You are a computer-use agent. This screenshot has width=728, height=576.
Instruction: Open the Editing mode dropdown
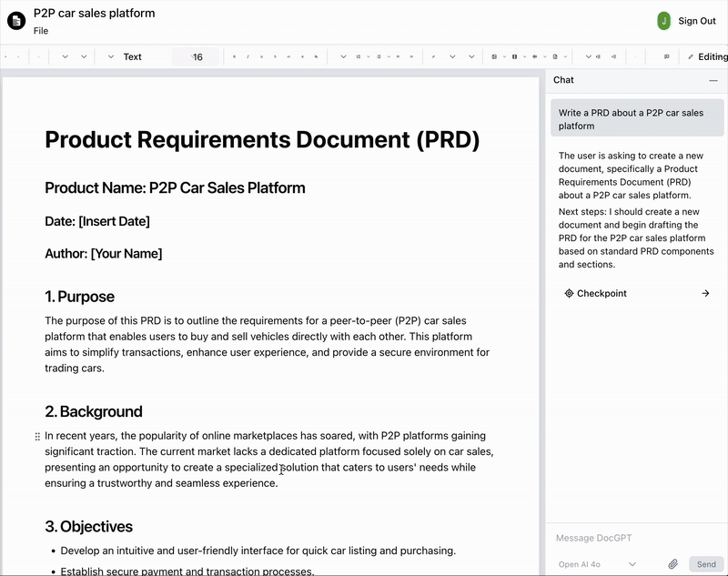pyautogui.click(x=712, y=56)
